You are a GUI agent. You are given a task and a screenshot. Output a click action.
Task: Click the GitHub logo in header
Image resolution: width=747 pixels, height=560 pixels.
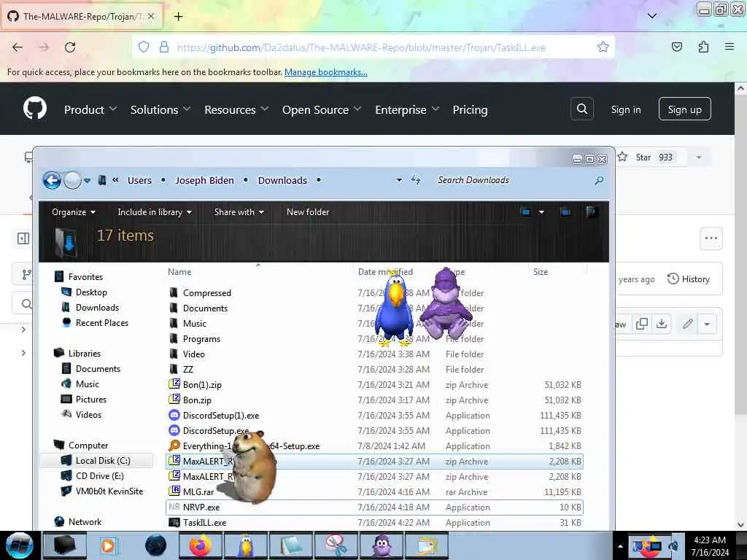tap(35, 109)
